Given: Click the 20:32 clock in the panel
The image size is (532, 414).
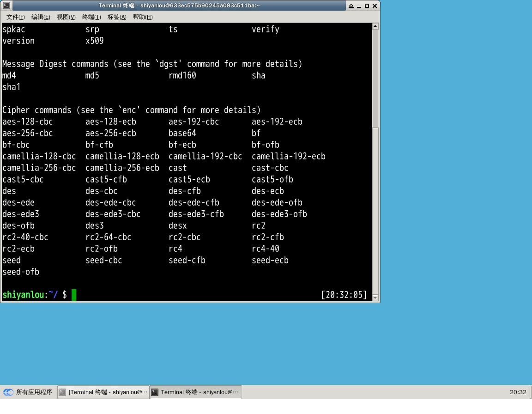Looking at the screenshot, I should 518,392.
